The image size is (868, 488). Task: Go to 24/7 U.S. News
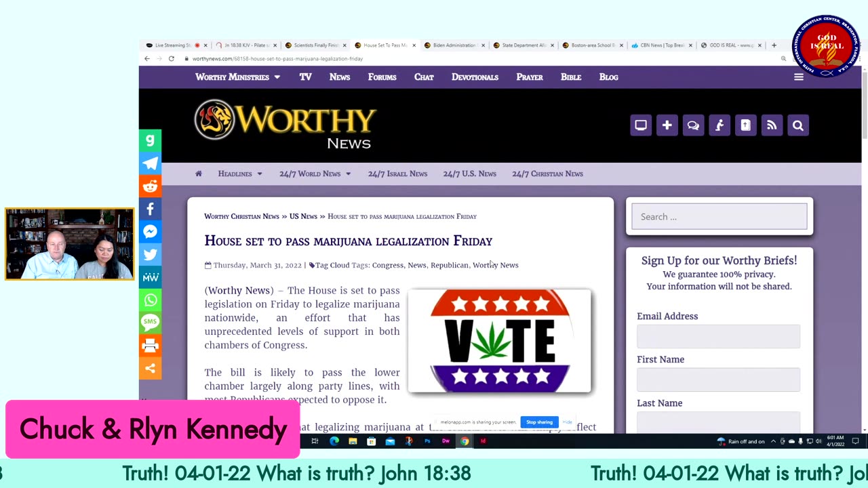(x=470, y=174)
